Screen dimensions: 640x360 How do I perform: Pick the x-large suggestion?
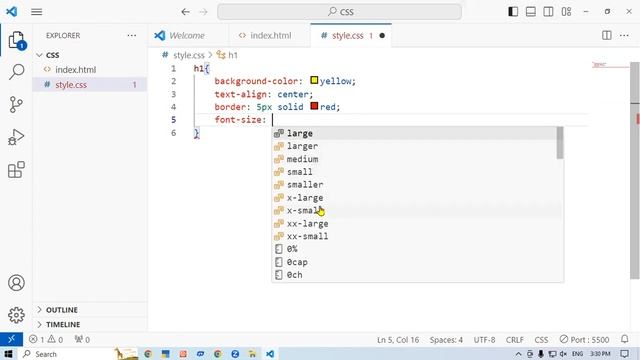point(414,198)
